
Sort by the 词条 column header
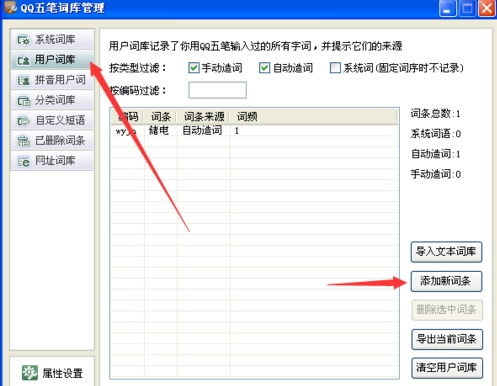pos(161,117)
